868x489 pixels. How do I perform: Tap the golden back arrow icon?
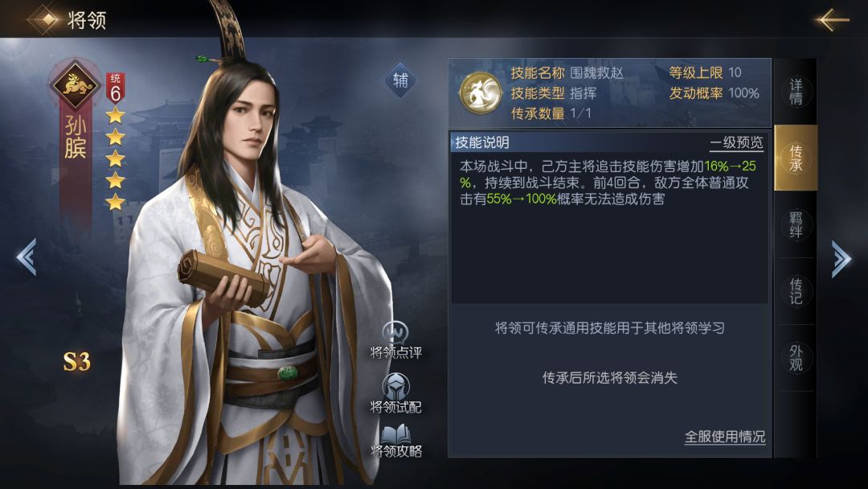tap(832, 20)
